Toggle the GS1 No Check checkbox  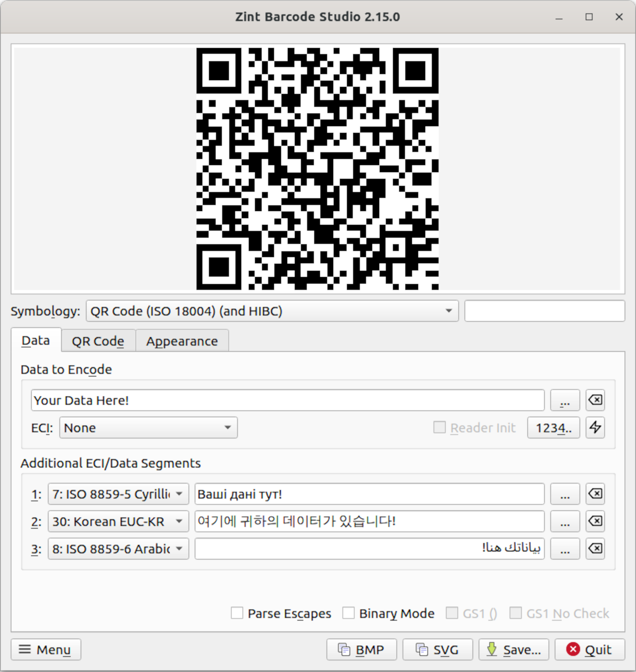515,613
